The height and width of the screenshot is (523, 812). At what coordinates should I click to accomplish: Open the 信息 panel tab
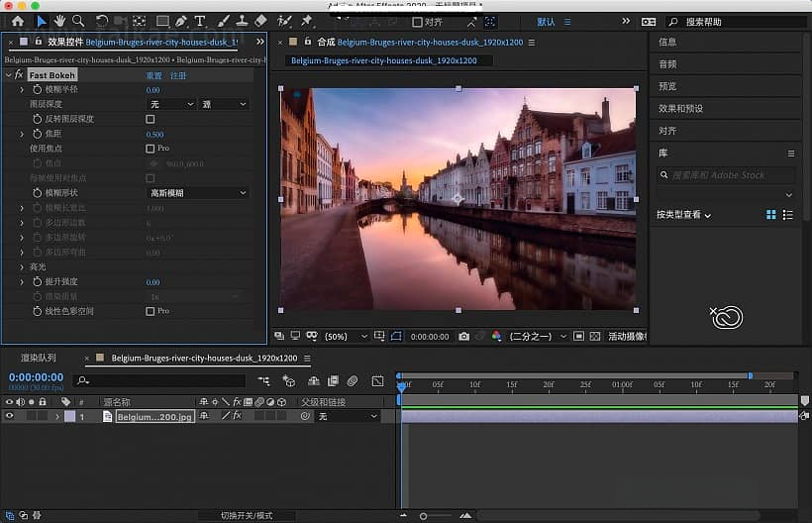coord(667,42)
